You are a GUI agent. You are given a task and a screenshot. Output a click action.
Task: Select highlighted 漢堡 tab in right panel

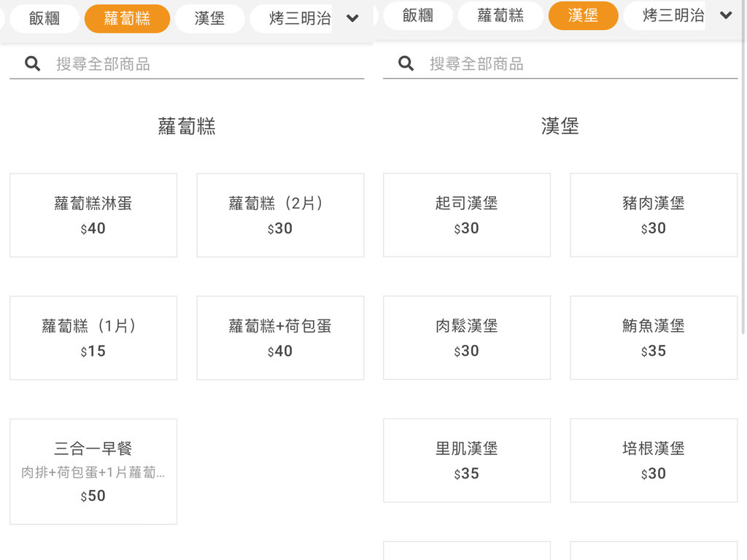[x=583, y=16]
